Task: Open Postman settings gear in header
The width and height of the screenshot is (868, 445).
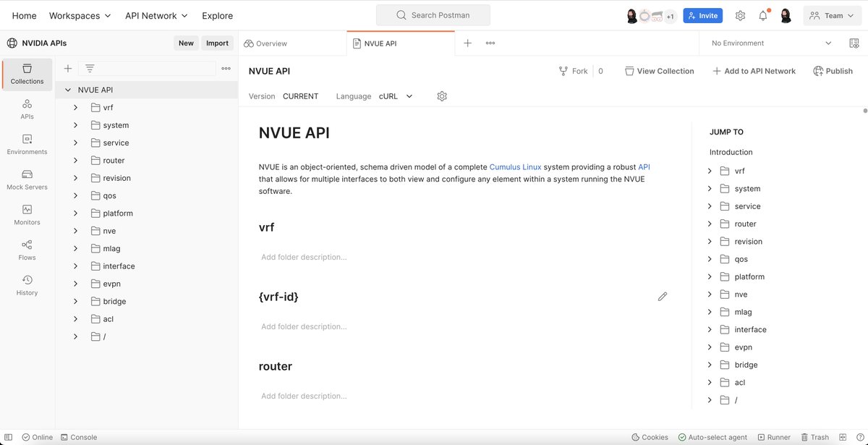Action: point(740,15)
